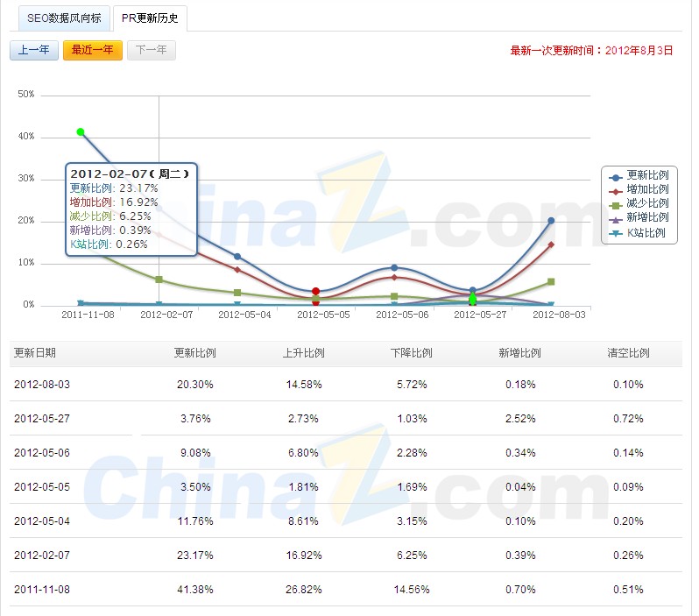Click the 清空比例 column header
Screen dimensions: 699x616
[x=628, y=353]
